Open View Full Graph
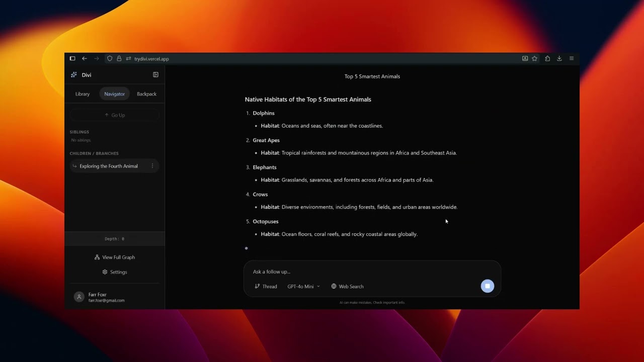The width and height of the screenshot is (644, 362). [115, 257]
